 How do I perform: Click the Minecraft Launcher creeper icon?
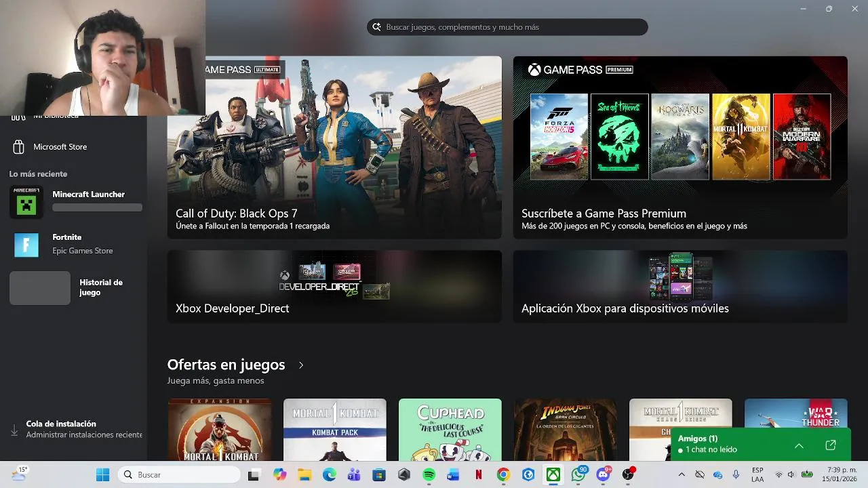(x=26, y=202)
